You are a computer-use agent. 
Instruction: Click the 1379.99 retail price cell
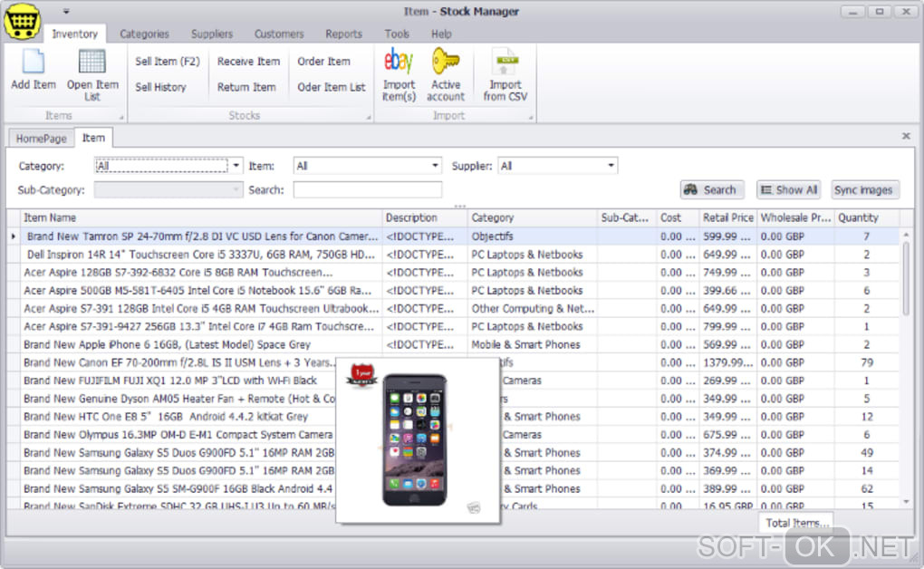tap(727, 362)
